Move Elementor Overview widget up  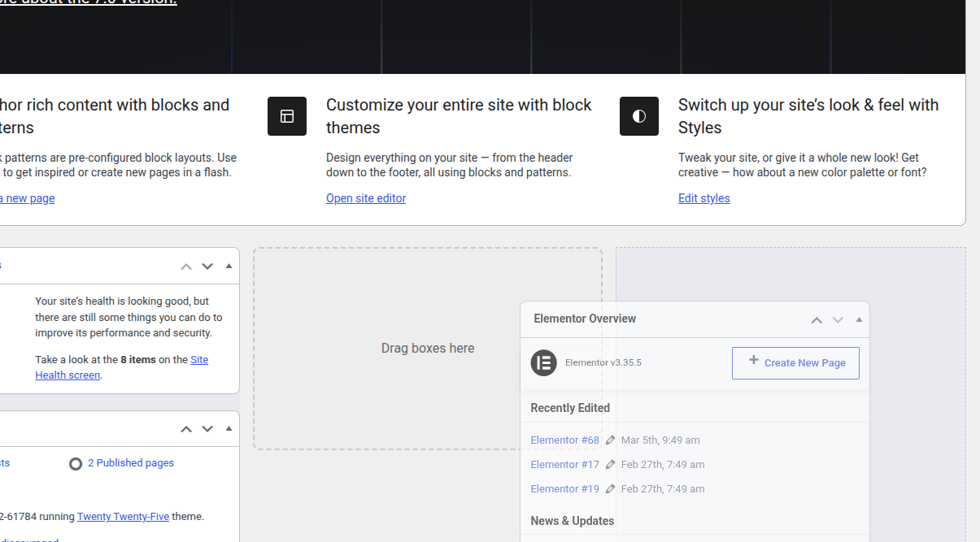click(817, 320)
